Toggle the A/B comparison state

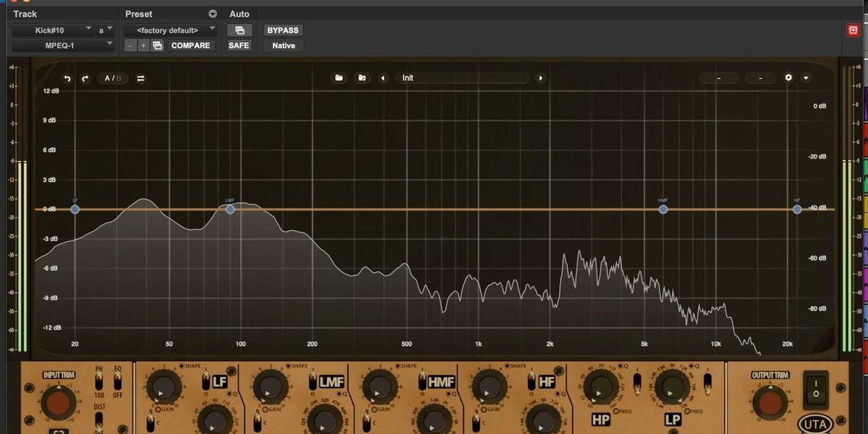112,78
